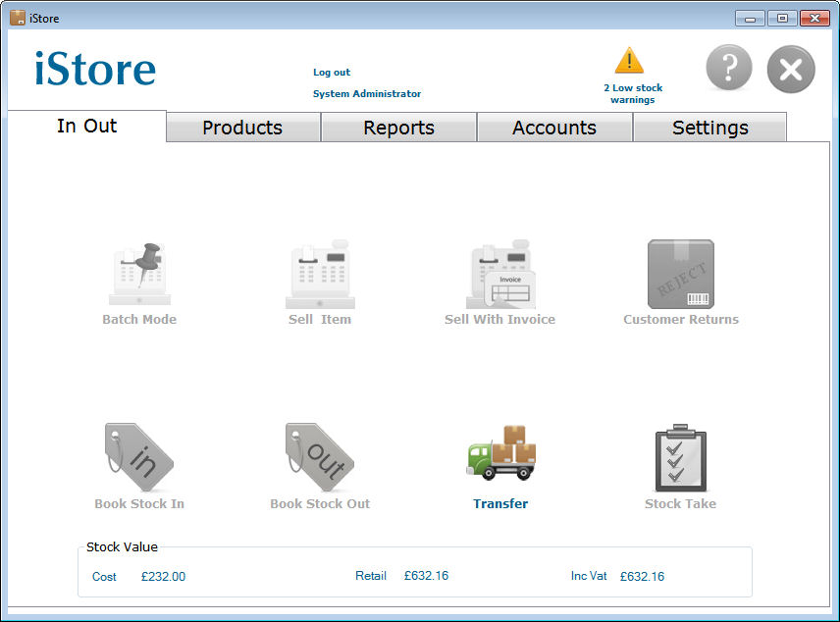
Task: Open the Stock Take clipboard icon
Action: [x=681, y=457]
